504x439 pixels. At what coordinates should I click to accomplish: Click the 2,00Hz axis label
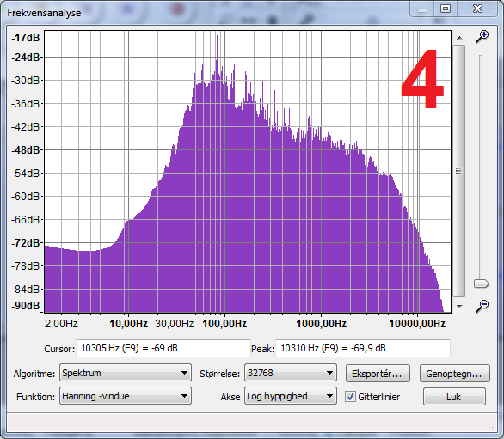point(61,324)
